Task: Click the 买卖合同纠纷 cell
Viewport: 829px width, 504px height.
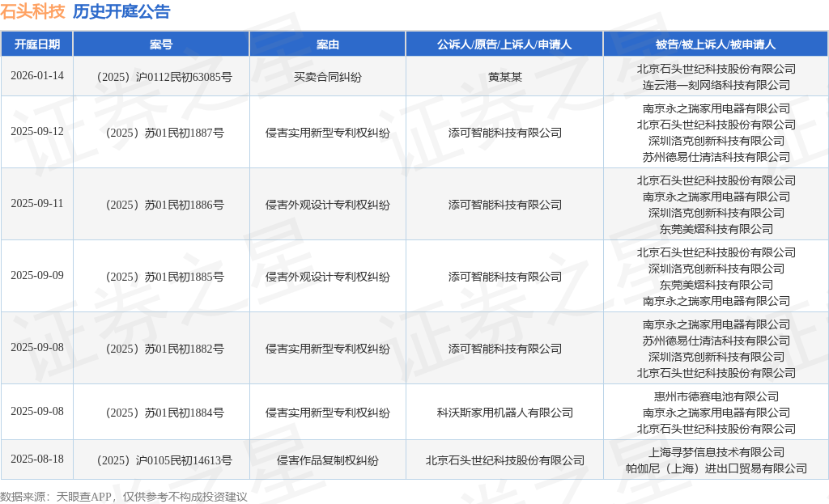Action: tap(328, 77)
